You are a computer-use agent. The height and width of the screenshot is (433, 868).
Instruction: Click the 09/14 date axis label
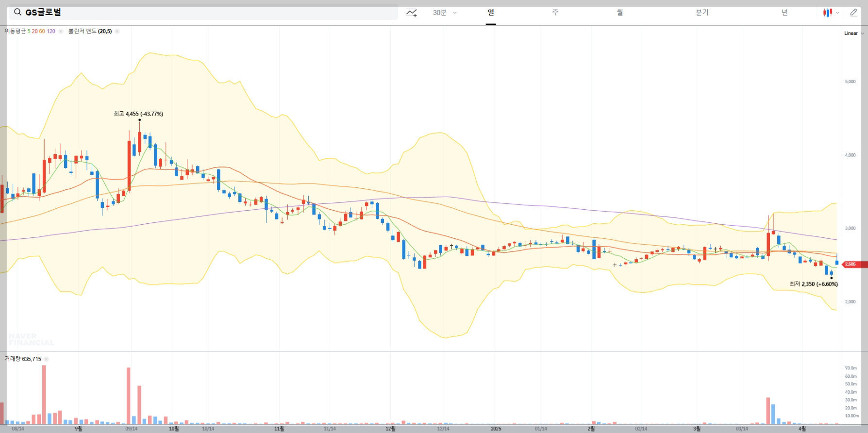pos(131,429)
